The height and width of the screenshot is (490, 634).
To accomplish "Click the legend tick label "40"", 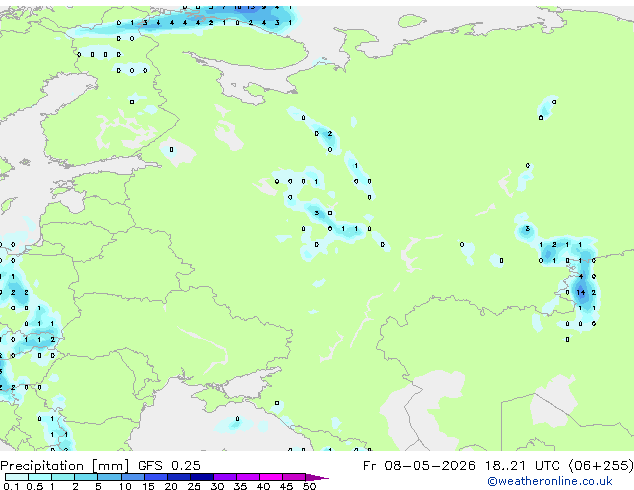I will (x=263, y=486).
